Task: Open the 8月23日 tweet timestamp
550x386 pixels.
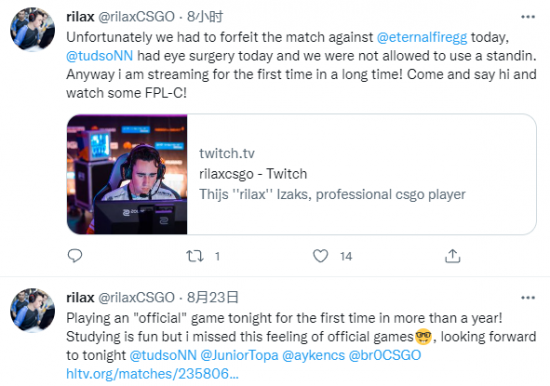Action: pyautogui.click(x=213, y=298)
